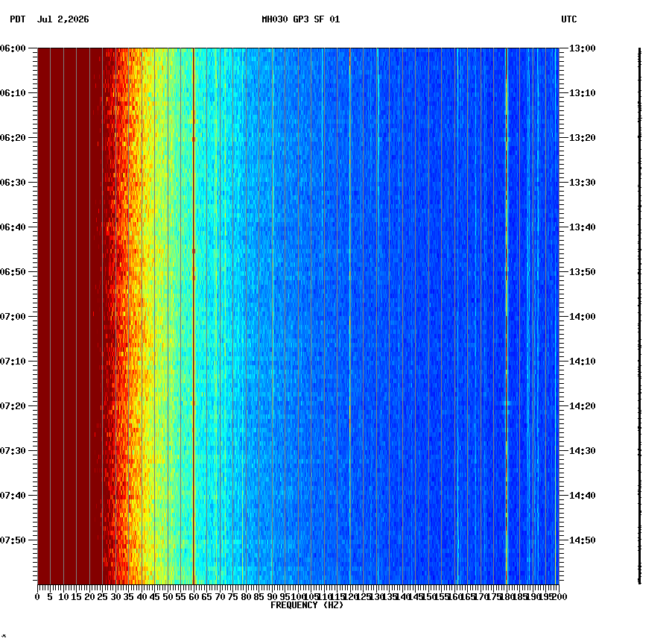This screenshot has height=644, width=672.
Task: Click the '06:10' PDT time label
Action: click(x=13, y=93)
